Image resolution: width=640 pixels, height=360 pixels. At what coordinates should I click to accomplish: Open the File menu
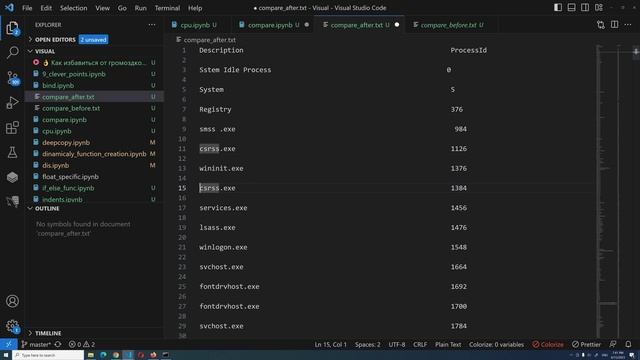click(x=27, y=8)
